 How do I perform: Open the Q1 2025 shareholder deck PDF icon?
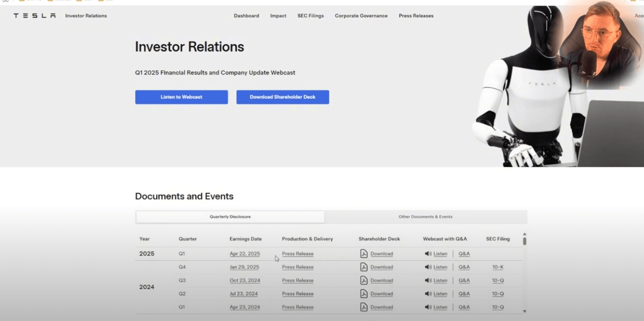pos(364,254)
